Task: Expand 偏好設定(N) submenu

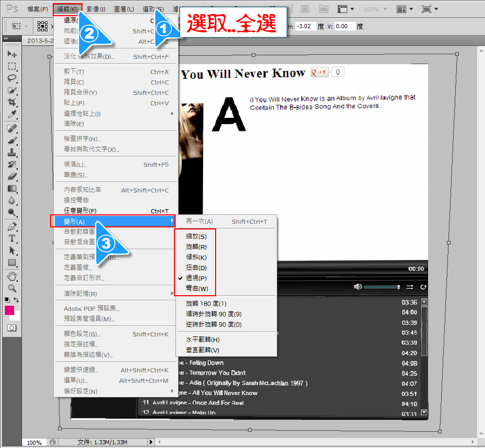Action: pyautogui.click(x=116, y=391)
